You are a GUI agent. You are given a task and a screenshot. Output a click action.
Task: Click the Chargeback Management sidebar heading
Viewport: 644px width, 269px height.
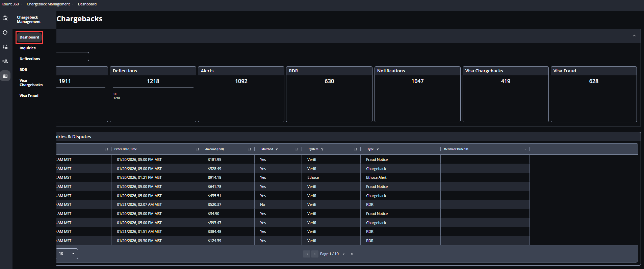[x=29, y=20]
